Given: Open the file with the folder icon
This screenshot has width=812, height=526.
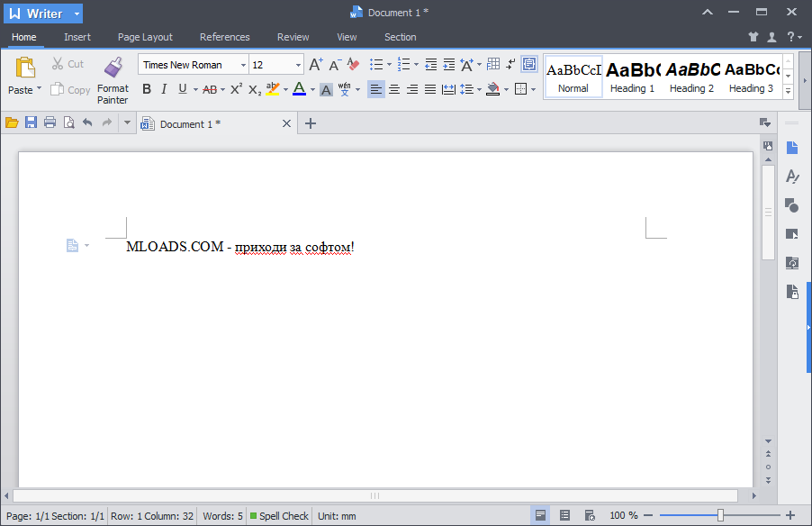Looking at the screenshot, I should [x=12, y=122].
